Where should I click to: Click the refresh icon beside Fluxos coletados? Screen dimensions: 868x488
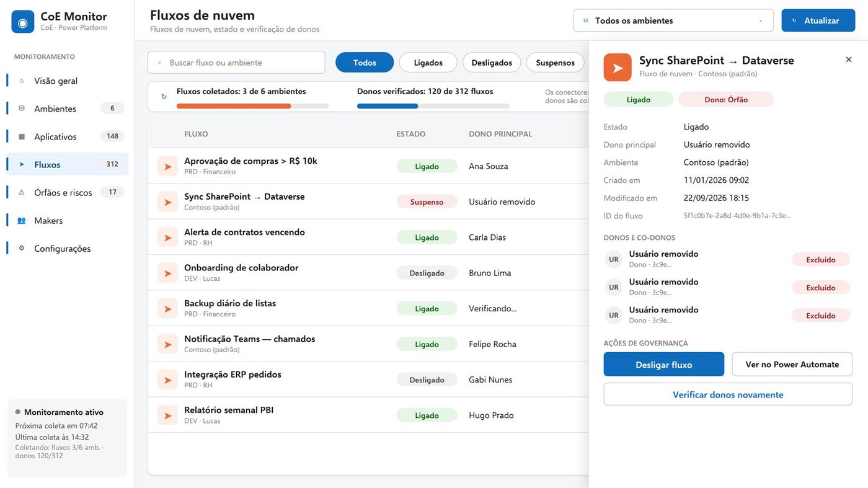tap(164, 97)
